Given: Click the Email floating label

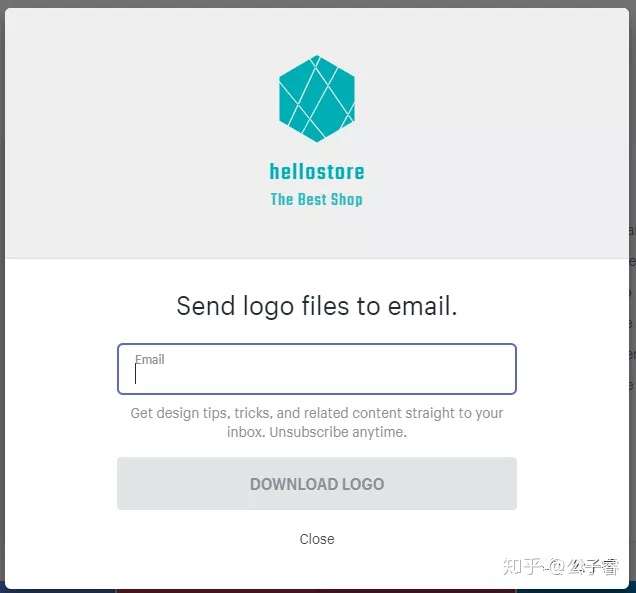Looking at the screenshot, I should [150, 359].
